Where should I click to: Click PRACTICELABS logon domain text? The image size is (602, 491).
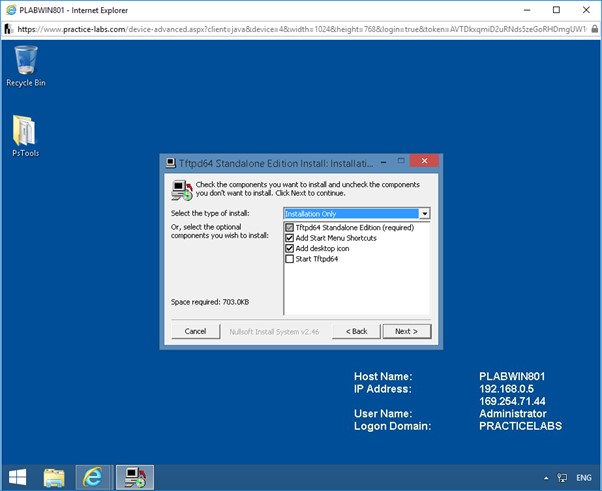tap(520, 426)
